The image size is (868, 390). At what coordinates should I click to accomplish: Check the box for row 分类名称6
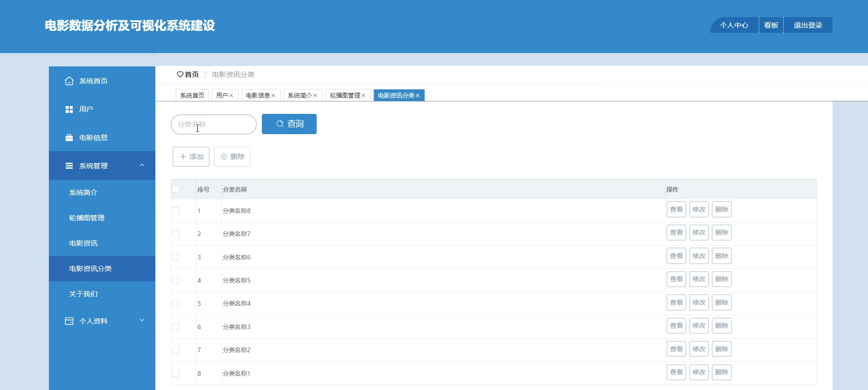tap(176, 257)
